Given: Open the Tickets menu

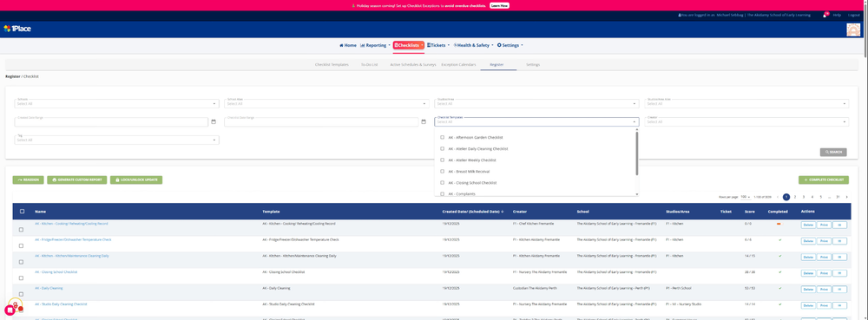Looking at the screenshot, I should 438,45.
